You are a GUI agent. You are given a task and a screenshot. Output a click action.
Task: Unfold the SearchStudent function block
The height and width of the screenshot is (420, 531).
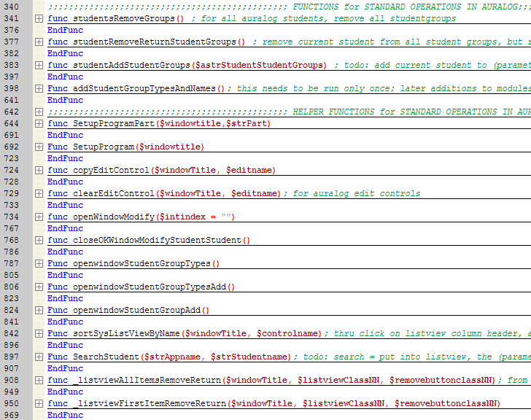pyautogui.click(x=39, y=357)
